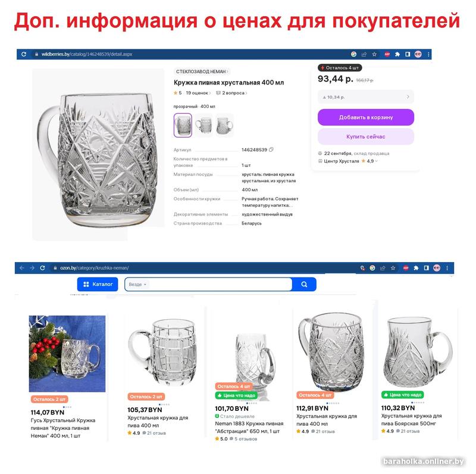The width and height of the screenshot is (476, 474).
Task: Open the СТЕКЛОЗАВОД НЕМАН brand link
Action: point(202,71)
